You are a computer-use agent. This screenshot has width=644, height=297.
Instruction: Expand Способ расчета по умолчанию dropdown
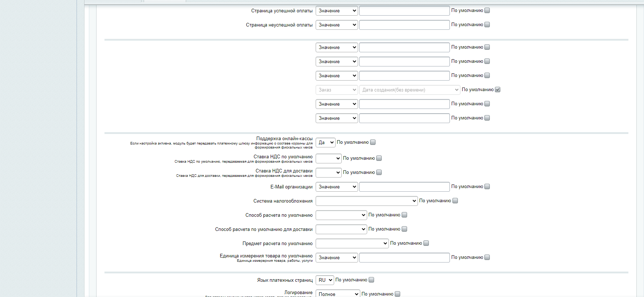click(x=341, y=215)
